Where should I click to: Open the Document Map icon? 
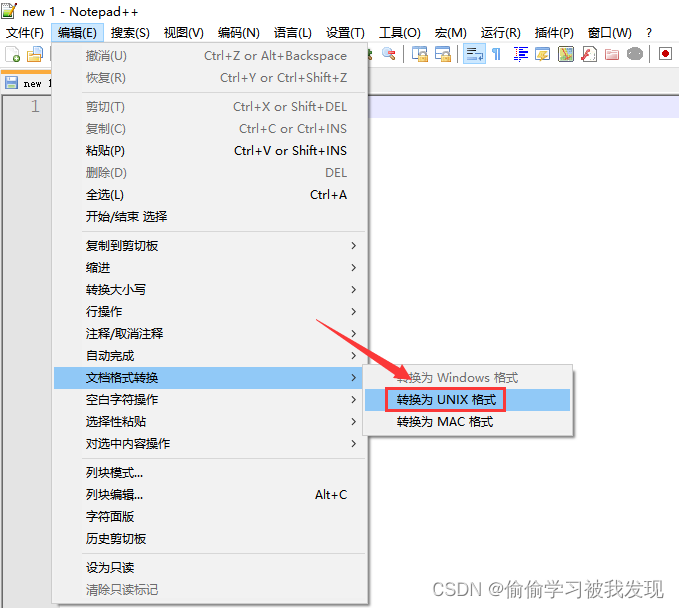(566, 54)
